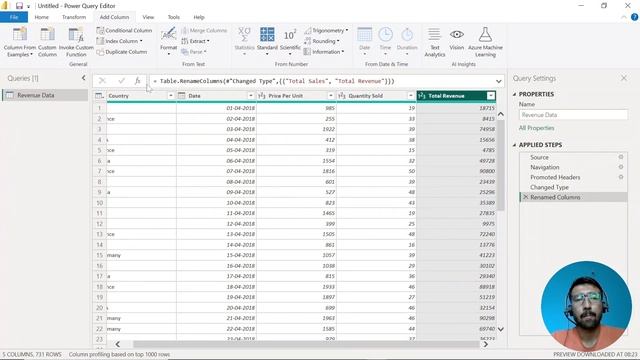Open the Date column filter dropdown

click(x=251, y=96)
